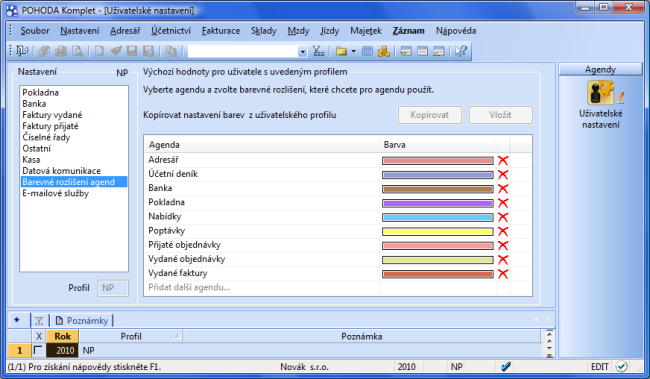Image resolution: width=650 pixels, height=379 pixels.
Task: Sort by the Rok column header
Action: 63,336
